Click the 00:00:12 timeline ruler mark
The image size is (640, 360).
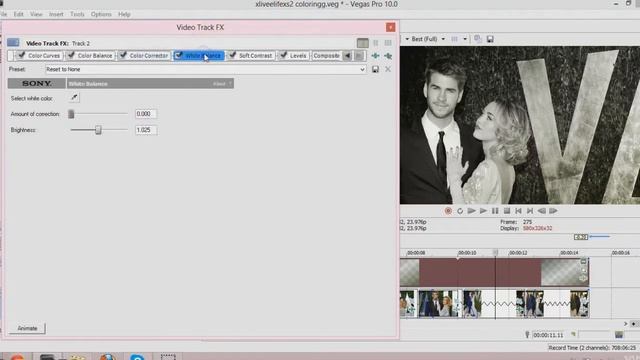click(518, 253)
